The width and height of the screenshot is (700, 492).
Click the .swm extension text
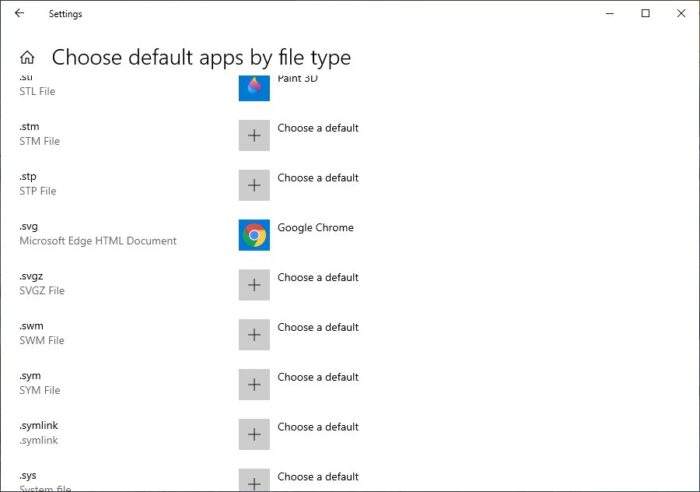click(x=31, y=326)
